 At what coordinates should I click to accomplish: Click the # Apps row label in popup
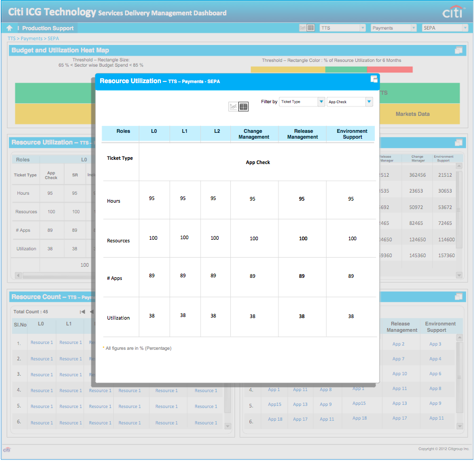click(x=114, y=278)
